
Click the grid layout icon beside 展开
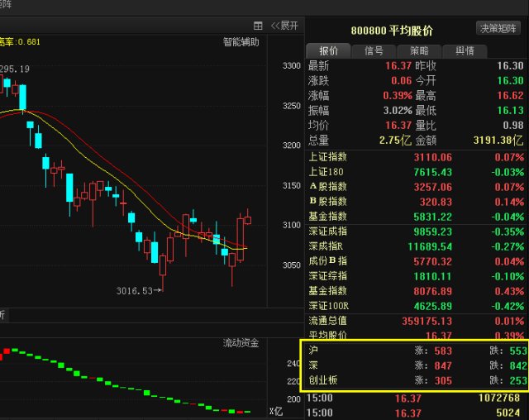pos(258,26)
